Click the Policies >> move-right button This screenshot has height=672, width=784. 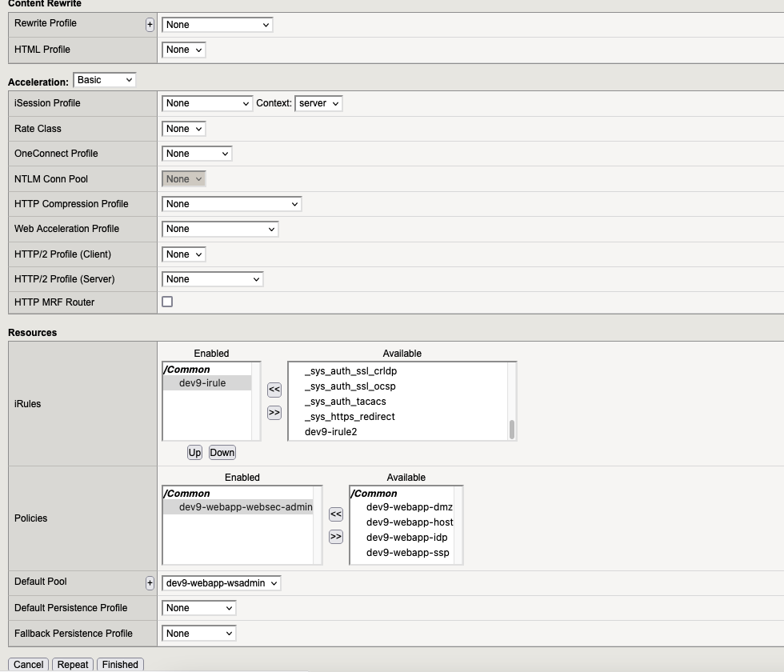(336, 537)
